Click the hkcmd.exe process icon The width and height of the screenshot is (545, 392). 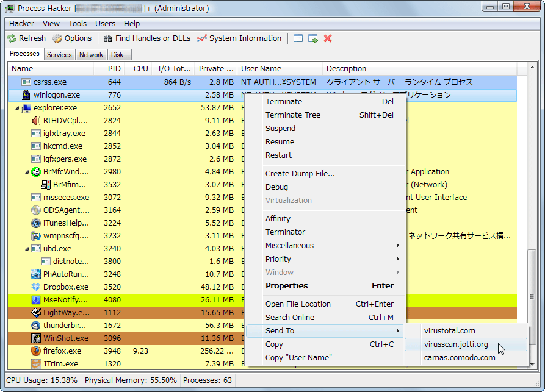click(x=36, y=146)
